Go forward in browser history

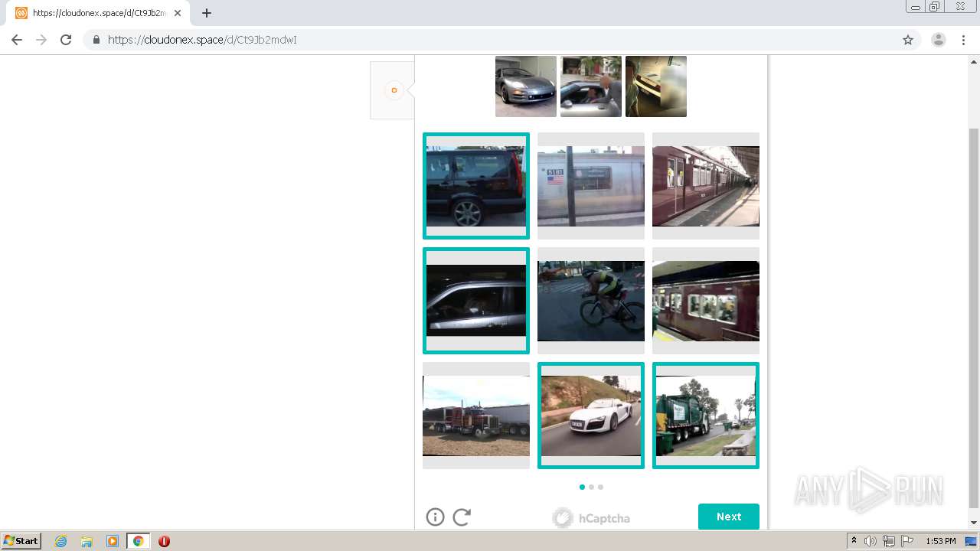pos(41,40)
